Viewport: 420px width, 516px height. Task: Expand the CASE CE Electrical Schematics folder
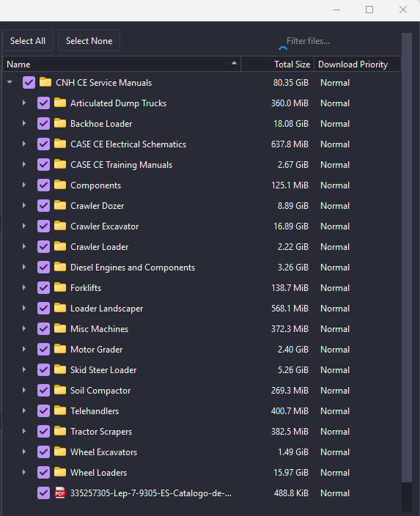pyautogui.click(x=24, y=144)
